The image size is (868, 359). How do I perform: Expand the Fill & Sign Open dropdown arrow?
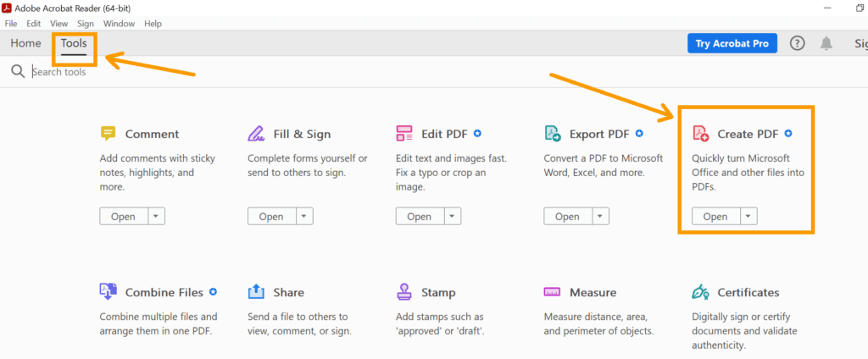click(x=304, y=217)
